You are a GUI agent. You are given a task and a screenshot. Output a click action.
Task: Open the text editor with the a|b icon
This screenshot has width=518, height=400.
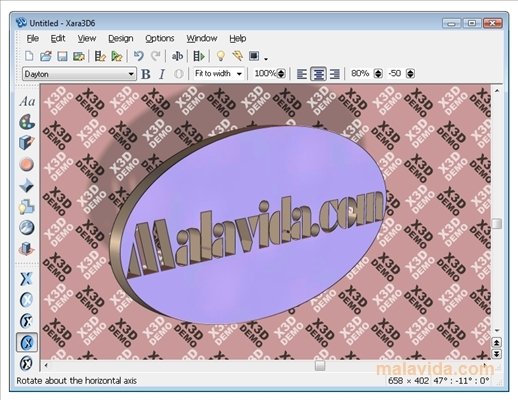click(x=177, y=56)
